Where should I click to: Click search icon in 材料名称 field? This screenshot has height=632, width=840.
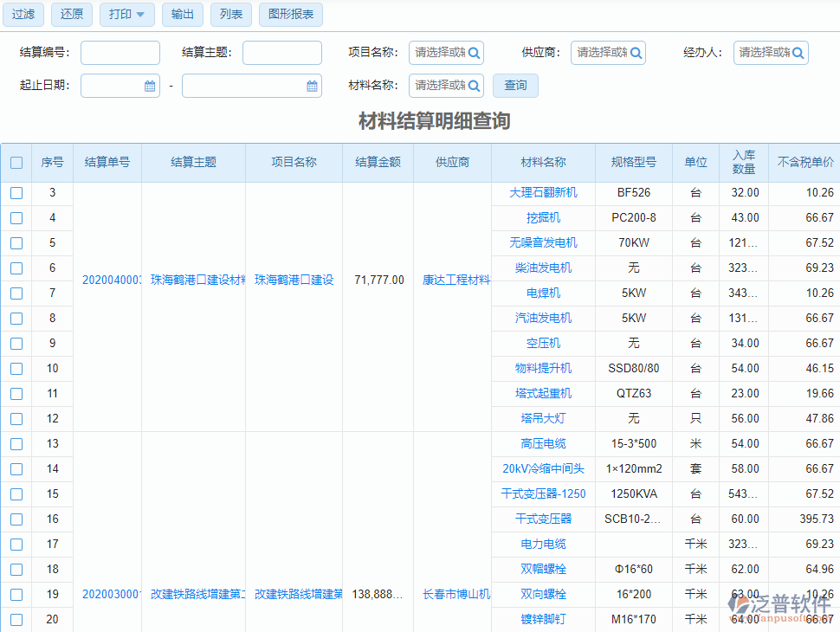474,86
